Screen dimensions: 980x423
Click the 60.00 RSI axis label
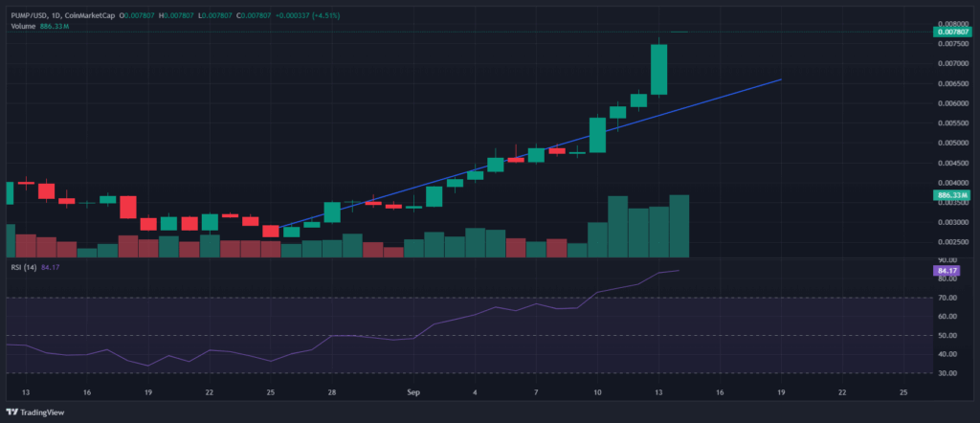tap(947, 317)
